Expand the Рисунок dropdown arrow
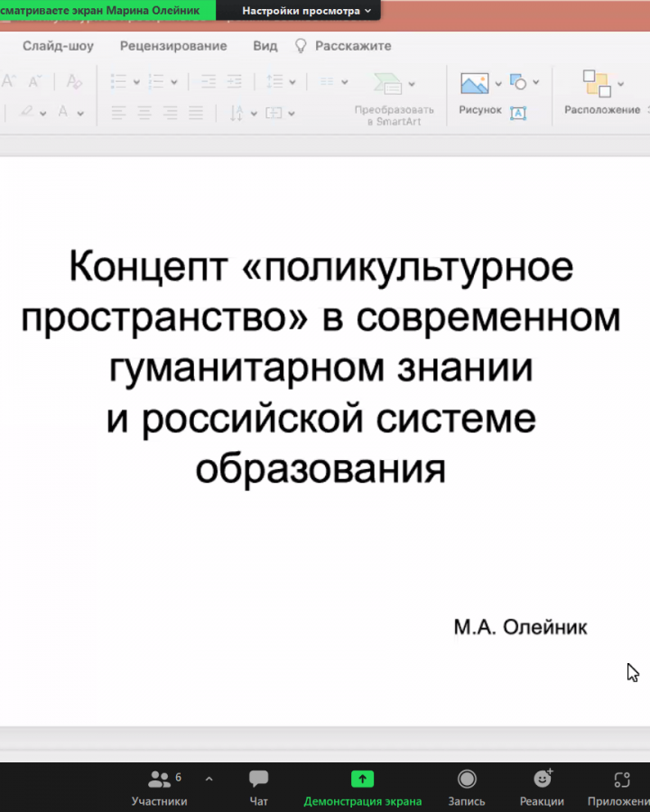Image resolution: width=650 pixels, height=812 pixels. [x=497, y=84]
